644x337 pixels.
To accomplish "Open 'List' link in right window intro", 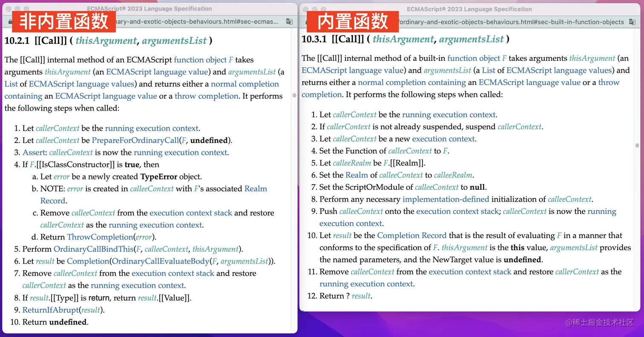I will coord(489,70).
